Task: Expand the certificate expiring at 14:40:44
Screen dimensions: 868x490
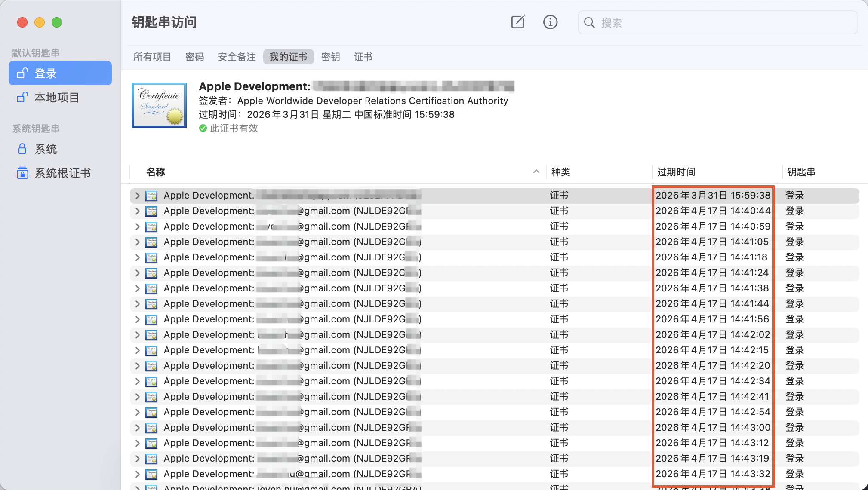Action: point(137,211)
